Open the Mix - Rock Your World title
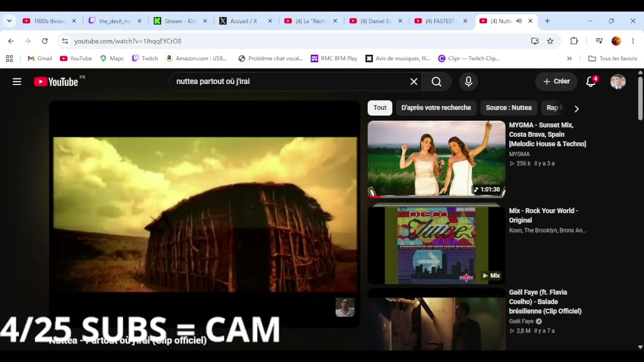 click(x=543, y=215)
